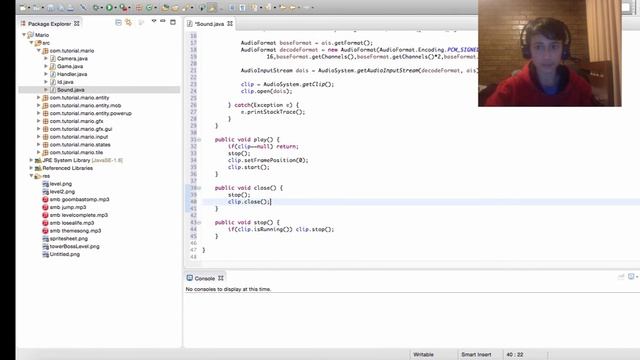Open dropdown arrow beside Run icon
The height and width of the screenshot is (360, 640).
click(116, 8)
